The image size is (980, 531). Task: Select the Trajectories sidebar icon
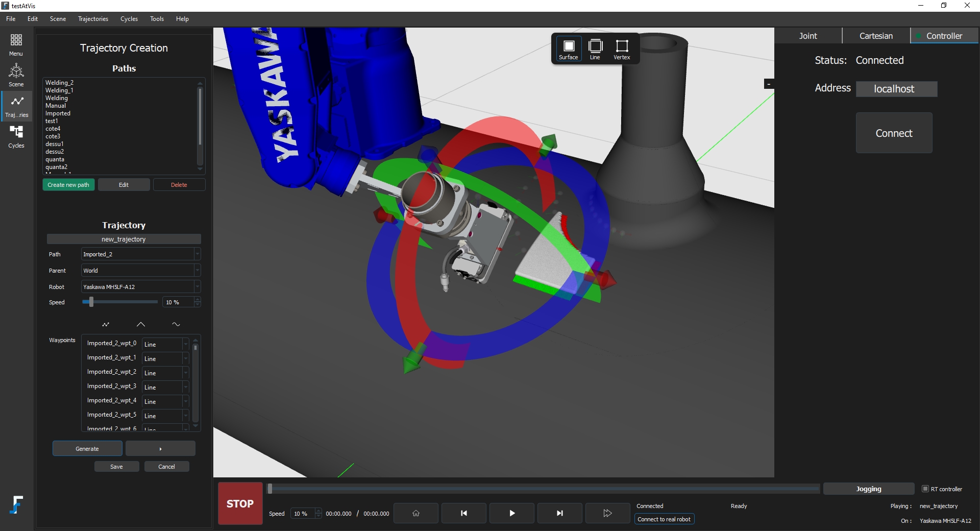point(16,106)
